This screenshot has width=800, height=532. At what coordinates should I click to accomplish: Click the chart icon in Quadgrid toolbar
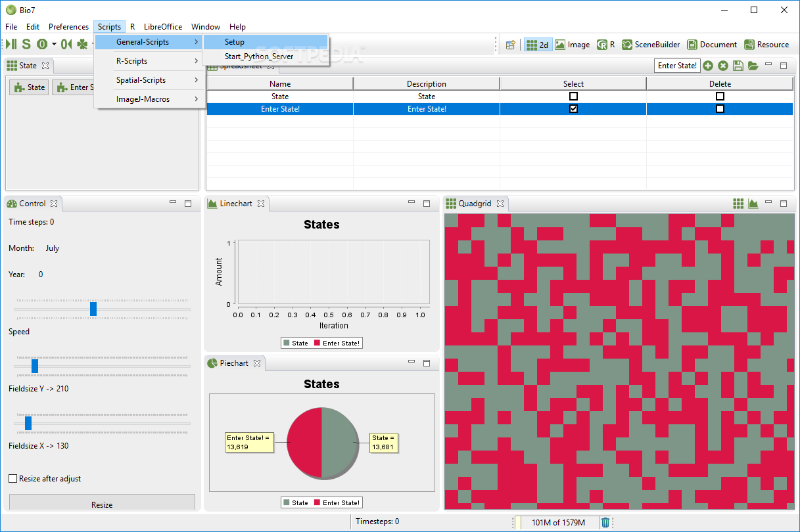[753, 204]
